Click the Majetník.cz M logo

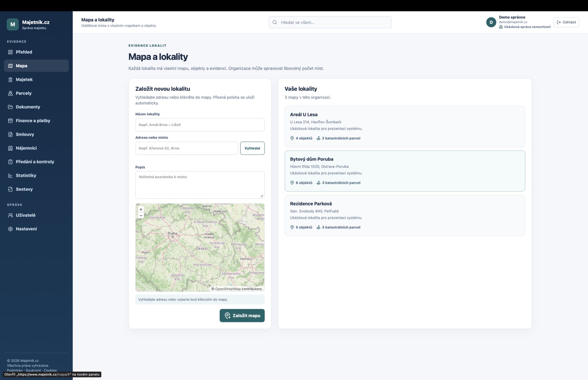[x=12, y=24]
